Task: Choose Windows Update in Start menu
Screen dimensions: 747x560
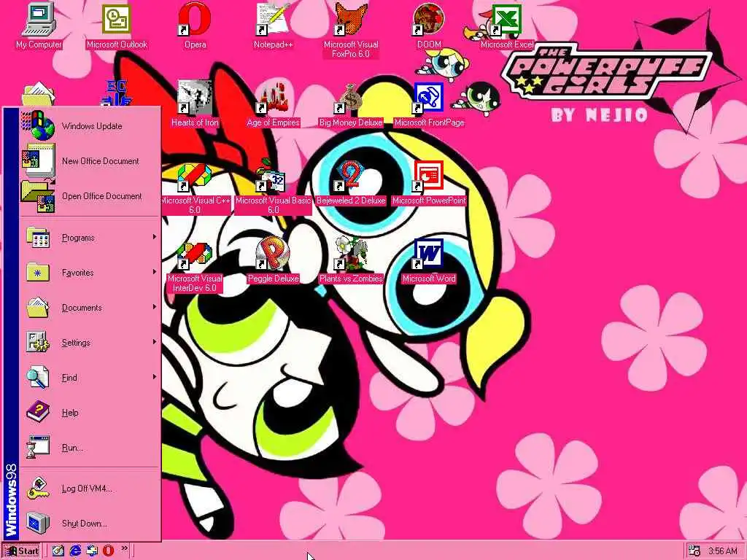Action: click(90, 125)
